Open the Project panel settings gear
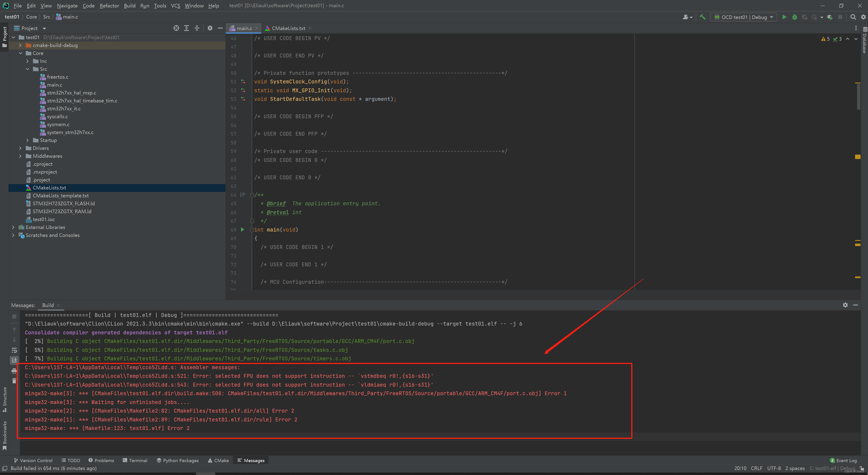Viewport: 868px width, 475px height. (x=210, y=28)
